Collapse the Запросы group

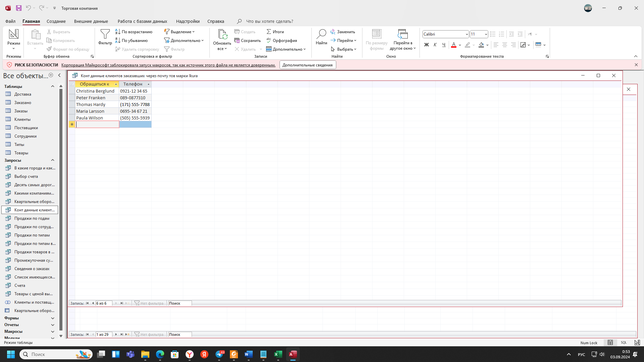[52, 160]
